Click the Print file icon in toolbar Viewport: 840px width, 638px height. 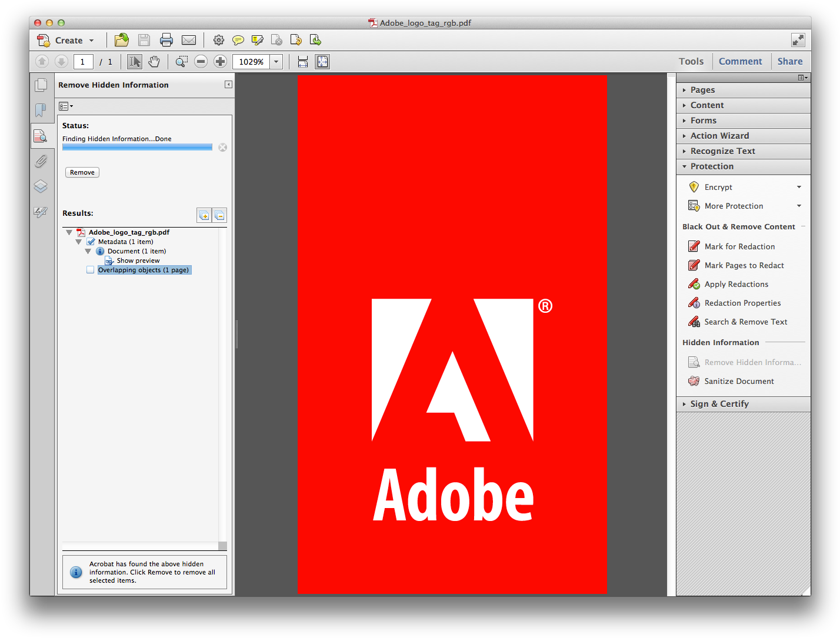click(166, 40)
